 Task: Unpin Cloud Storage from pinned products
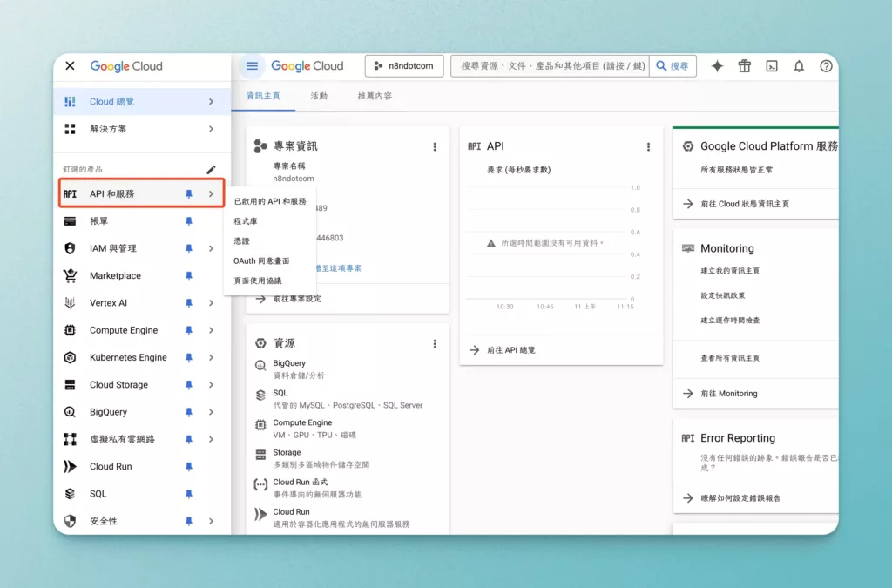tap(189, 385)
